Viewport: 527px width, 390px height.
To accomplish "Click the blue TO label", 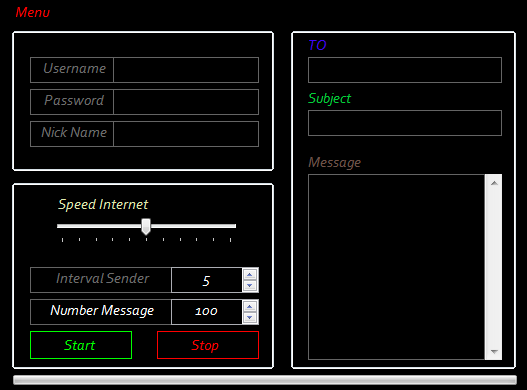I will [x=317, y=45].
